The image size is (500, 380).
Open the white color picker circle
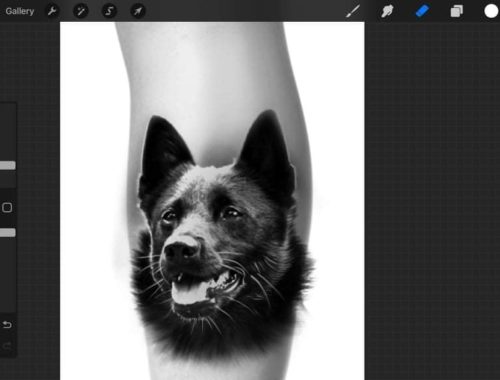coord(491,11)
